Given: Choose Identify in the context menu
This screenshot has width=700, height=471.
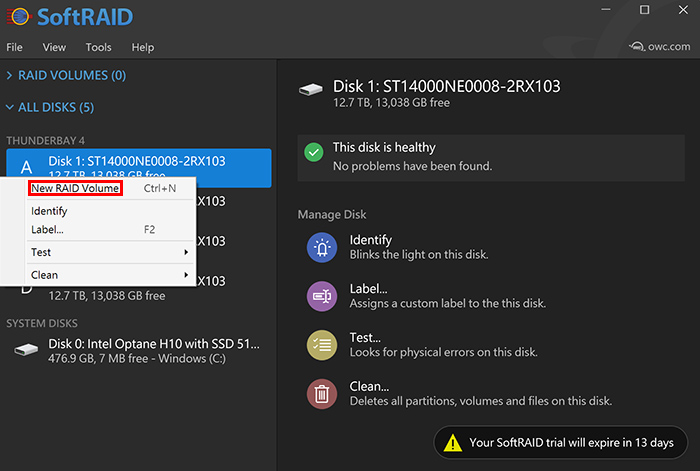Looking at the screenshot, I should 49,211.
